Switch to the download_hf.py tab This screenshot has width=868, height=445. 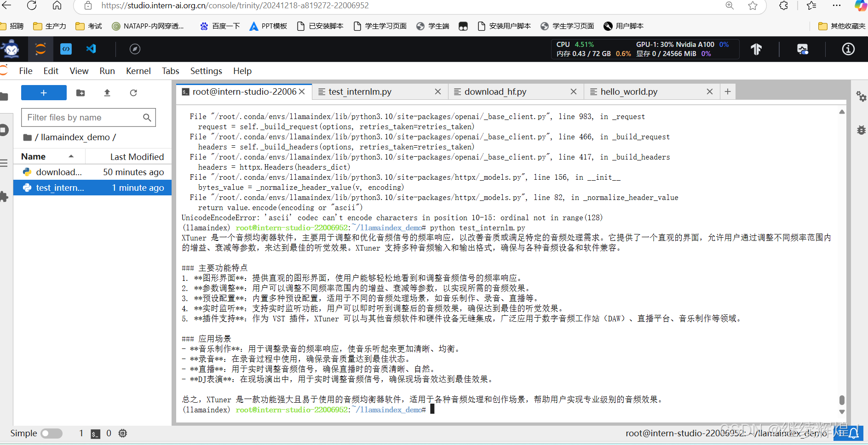pyautogui.click(x=496, y=91)
